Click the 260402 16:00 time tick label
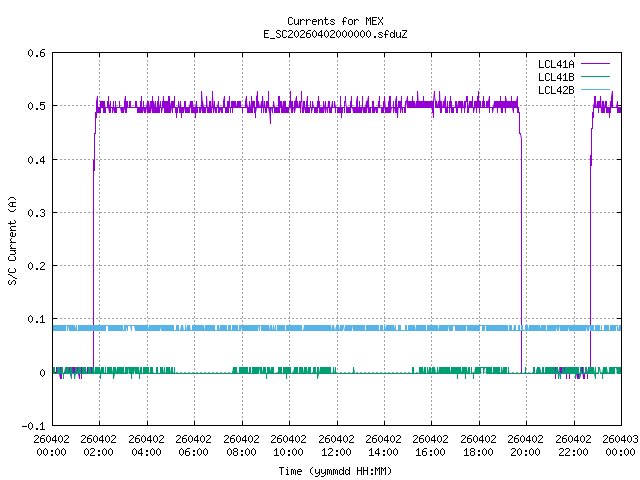 coord(431,444)
